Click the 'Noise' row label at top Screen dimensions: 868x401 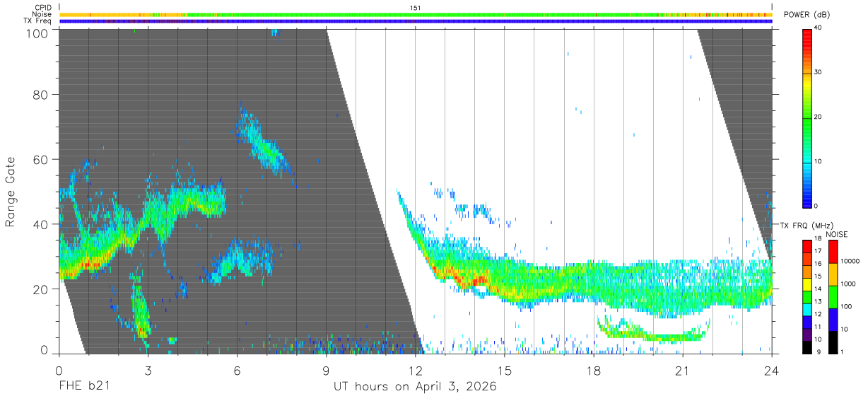click(42, 14)
